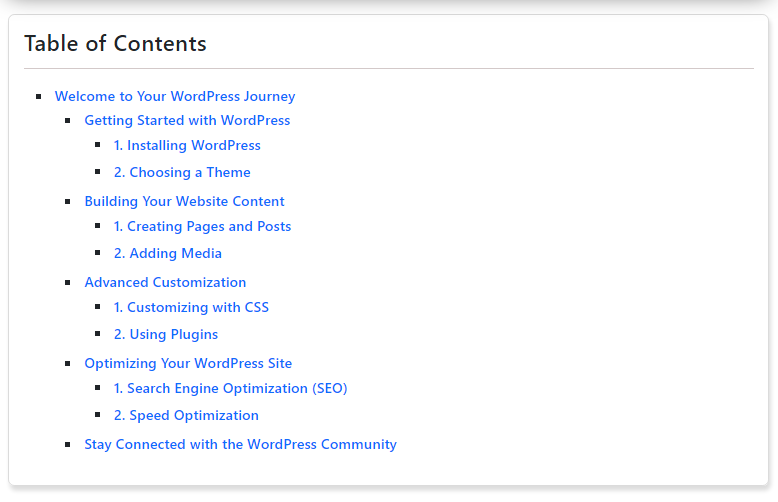This screenshot has height=502, width=778.
Task: Click the Table of Contents heading
Action: [x=115, y=44]
